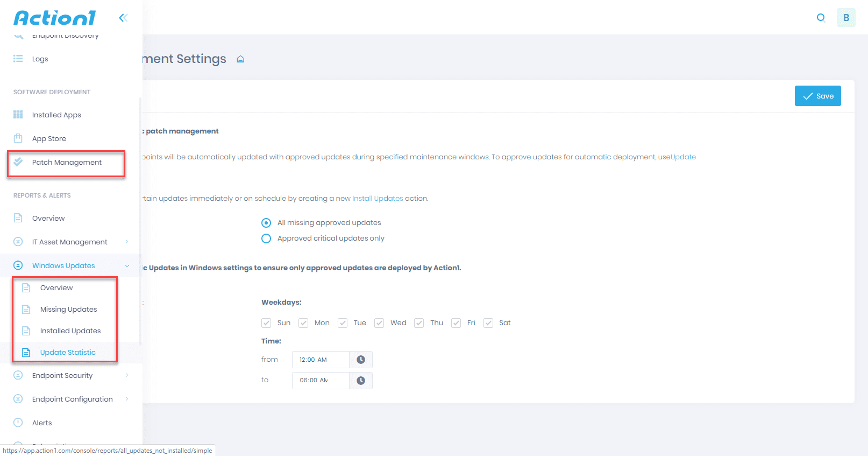Open Windows Updates menu label

pyautogui.click(x=63, y=266)
